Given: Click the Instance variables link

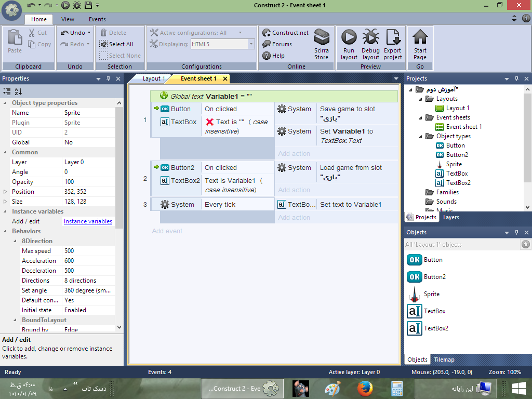Looking at the screenshot, I should click(x=88, y=221).
